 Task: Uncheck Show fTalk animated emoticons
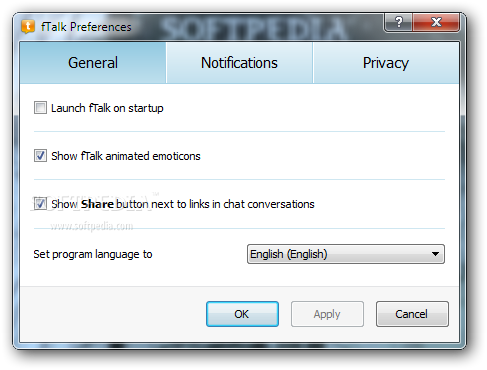click(x=40, y=156)
